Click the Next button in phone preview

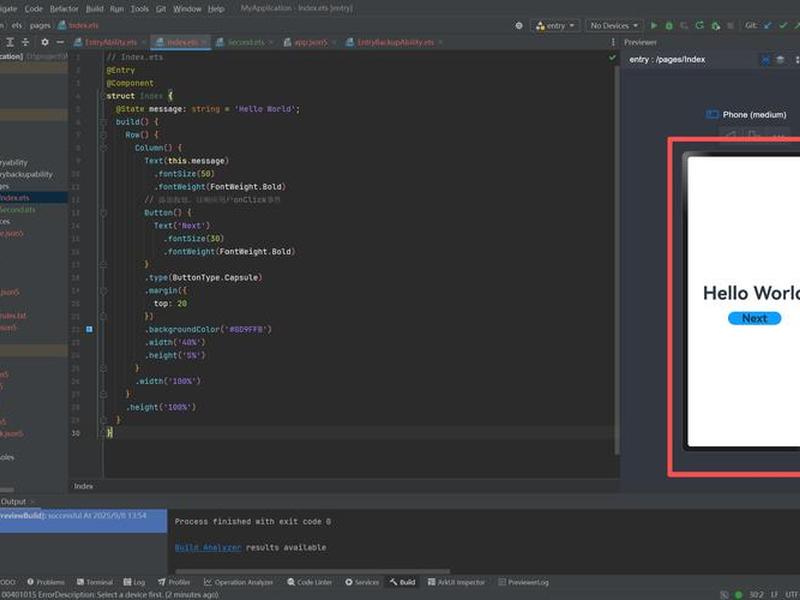point(754,318)
